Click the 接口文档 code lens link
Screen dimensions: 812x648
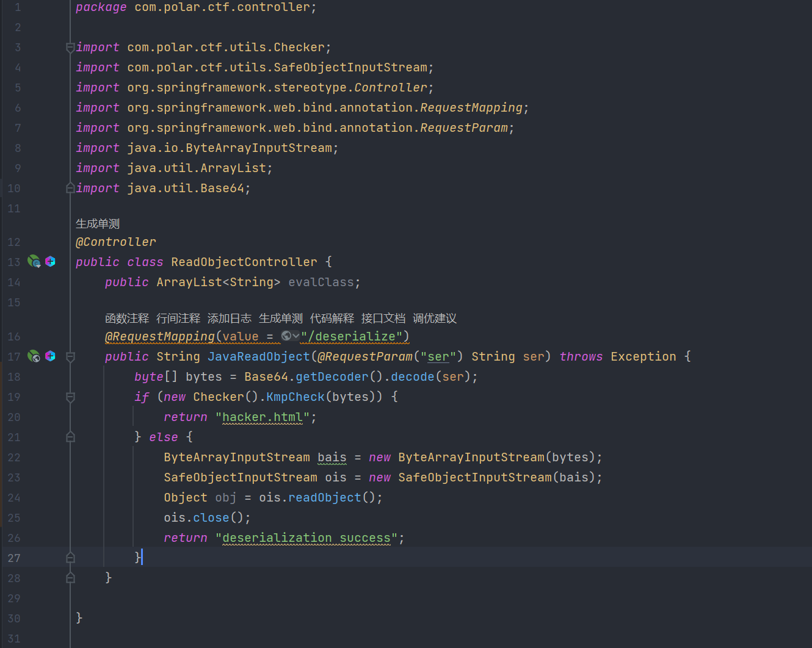point(383,319)
